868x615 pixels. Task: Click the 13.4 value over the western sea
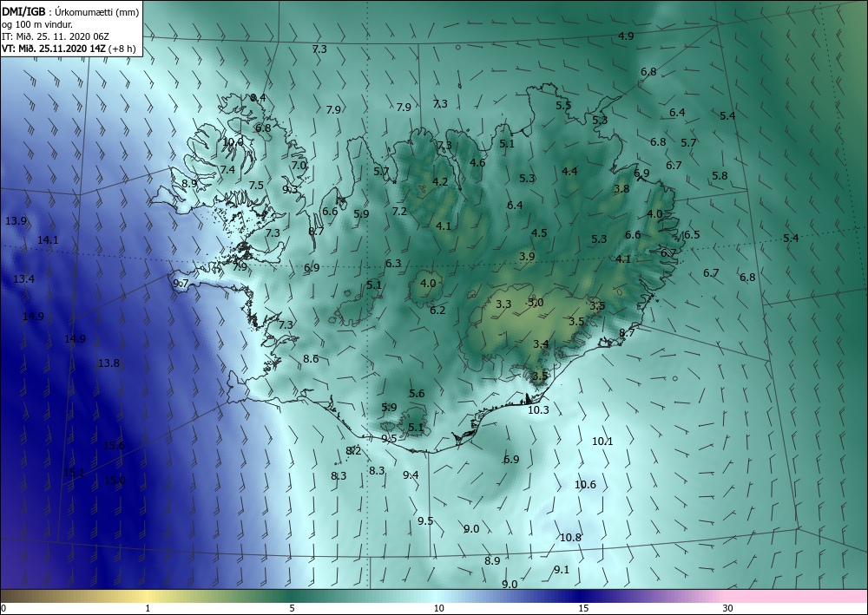tap(23, 278)
